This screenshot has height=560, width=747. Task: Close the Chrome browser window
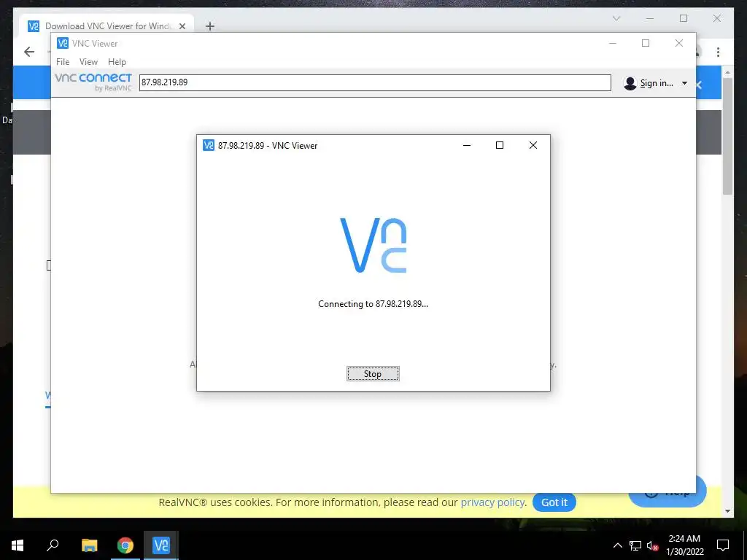[717, 18]
